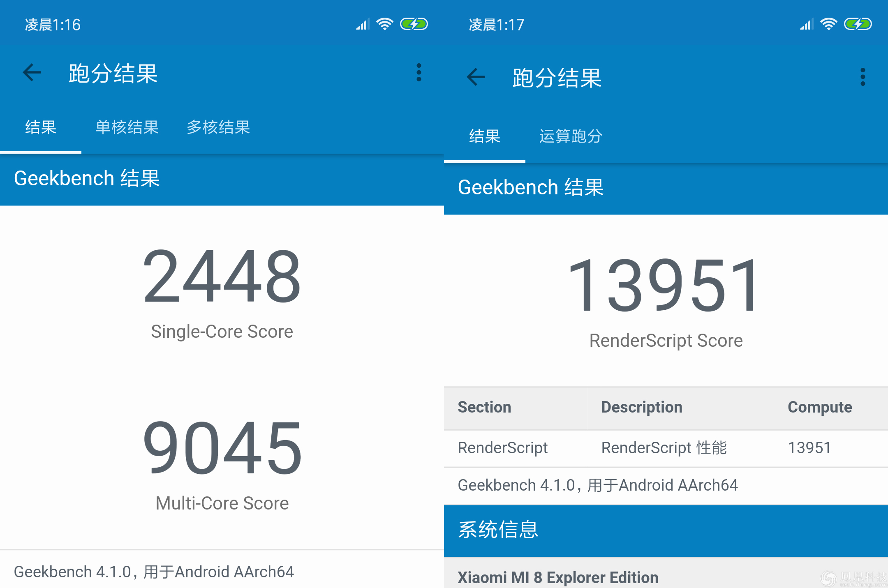
Task: Tap back arrow on right RenderScript results screen
Action: (476, 77)
